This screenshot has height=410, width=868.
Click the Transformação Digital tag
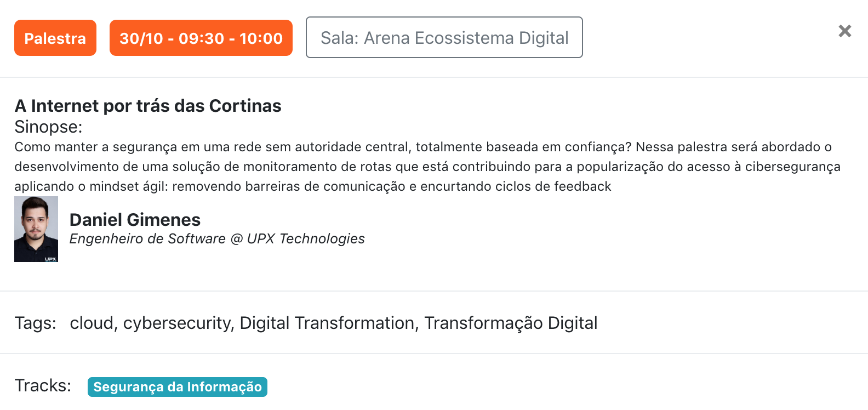(511, 323)
